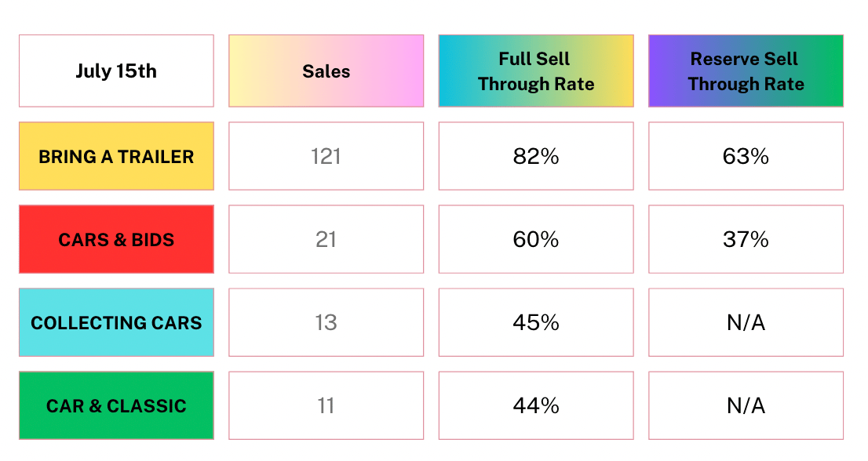
Task: Select the 60% full sell through cell
Action: [536, 239]
